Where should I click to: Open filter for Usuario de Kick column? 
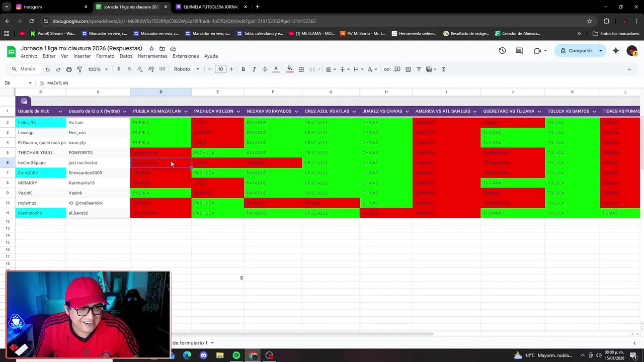point(60,112)
